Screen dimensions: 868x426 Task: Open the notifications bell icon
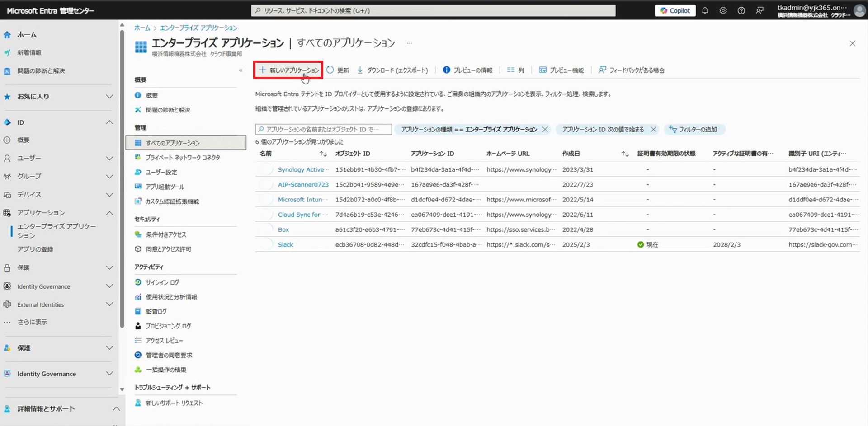click(705, 10)
